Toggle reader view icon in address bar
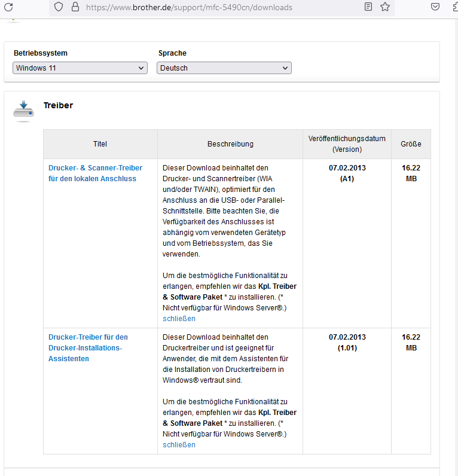Image resolution: width=458 pixels, height=476 pixels. tap(368, 7)
